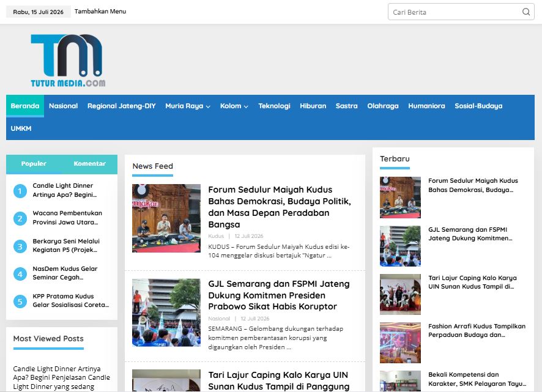Click the number 3 popular rank badge
The width and height of the screenshot is (542, 392).
(20, 246)
